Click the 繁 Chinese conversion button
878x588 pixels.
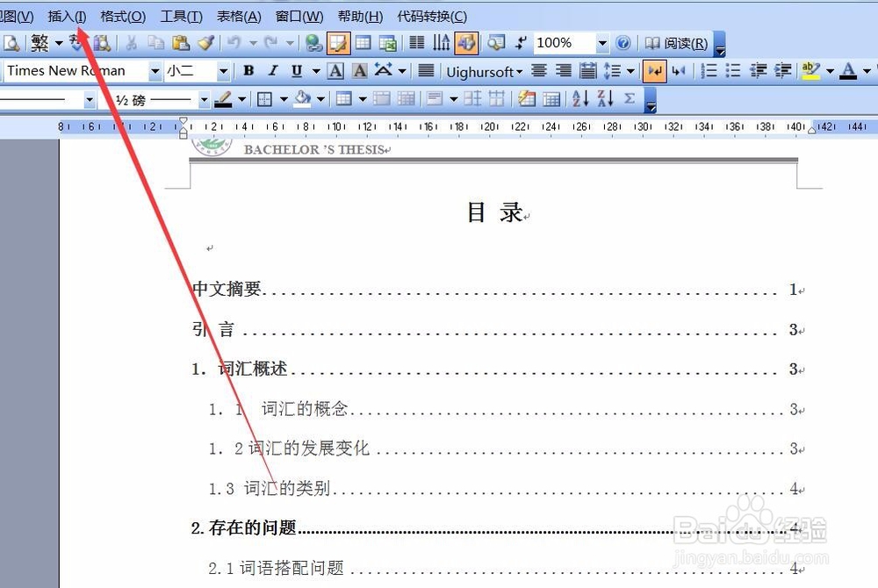click(40, 43)
